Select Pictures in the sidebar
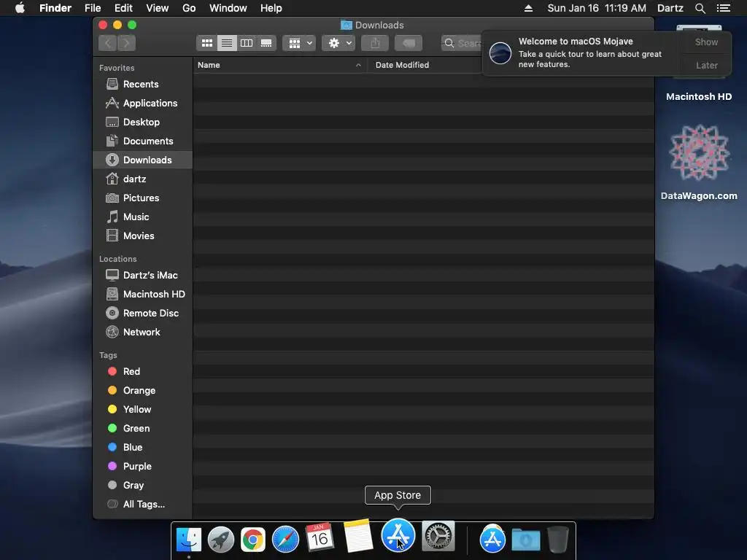The height and width of the screenshot is (560, 747). point(143,198)
